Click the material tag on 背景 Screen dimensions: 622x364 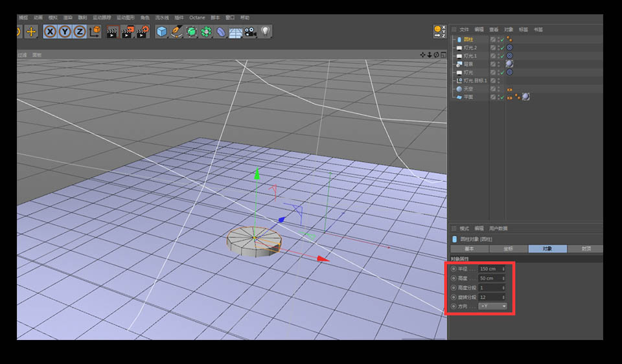(x=510, y=64)
